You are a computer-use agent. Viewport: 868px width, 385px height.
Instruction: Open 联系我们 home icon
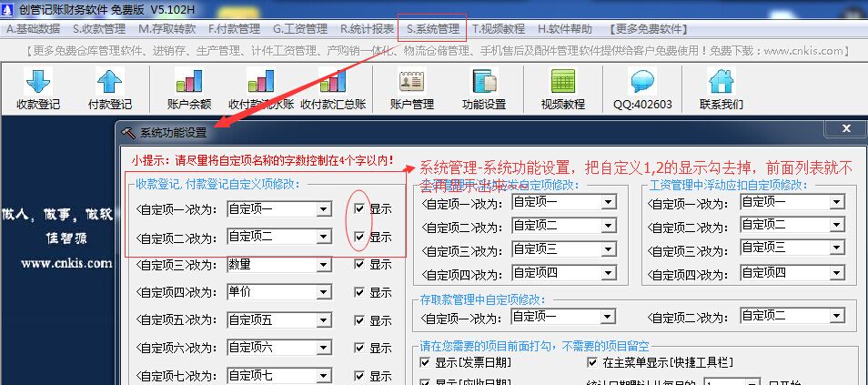point(721,88)
